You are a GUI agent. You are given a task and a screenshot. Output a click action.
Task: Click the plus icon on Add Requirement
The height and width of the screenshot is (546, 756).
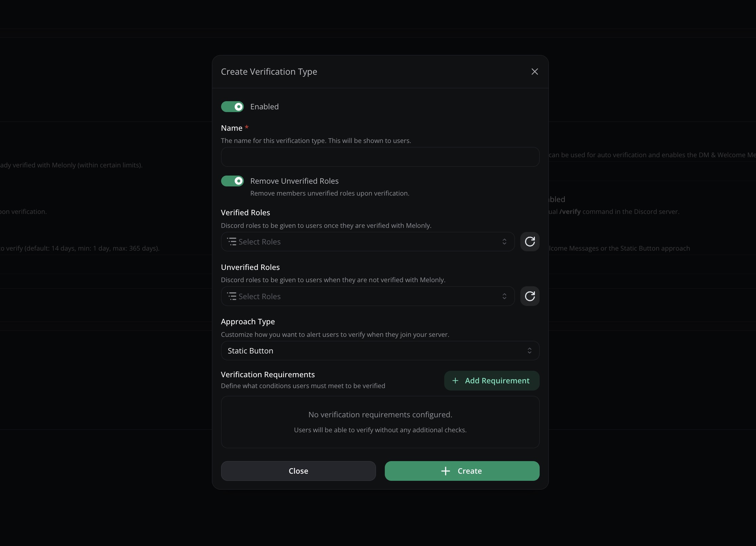(x=455, y=381)
